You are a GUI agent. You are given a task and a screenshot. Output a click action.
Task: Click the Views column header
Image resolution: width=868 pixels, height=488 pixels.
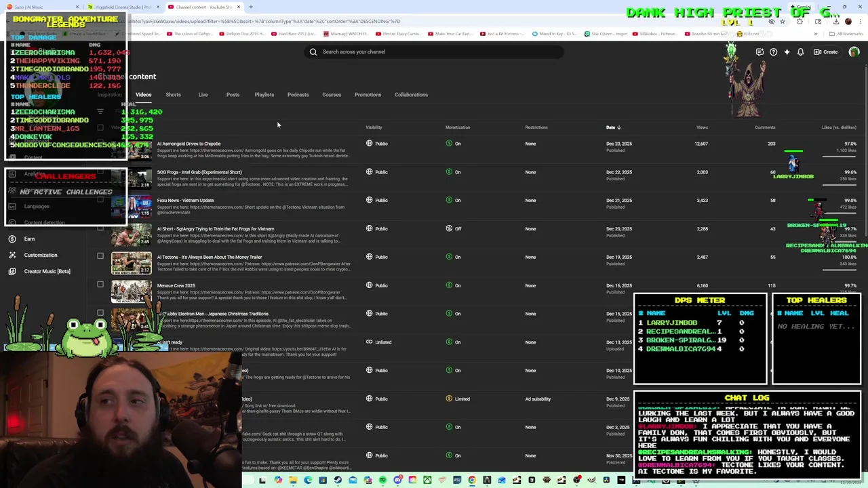(x=702, y=127)
